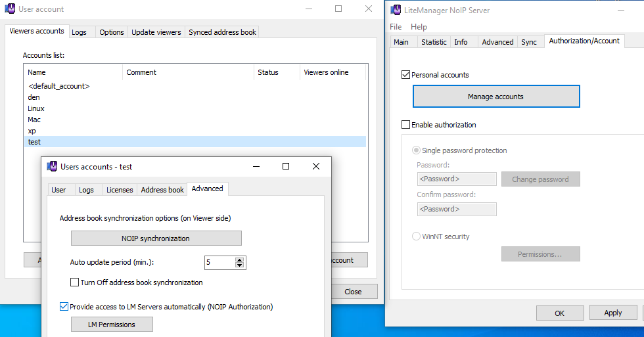Select the test account row

tap(195, 142)
